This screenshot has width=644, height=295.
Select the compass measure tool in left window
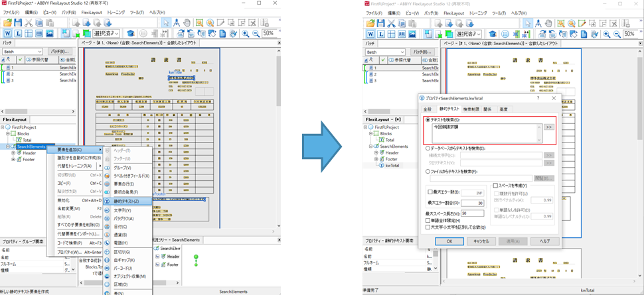tap(176, 23)
